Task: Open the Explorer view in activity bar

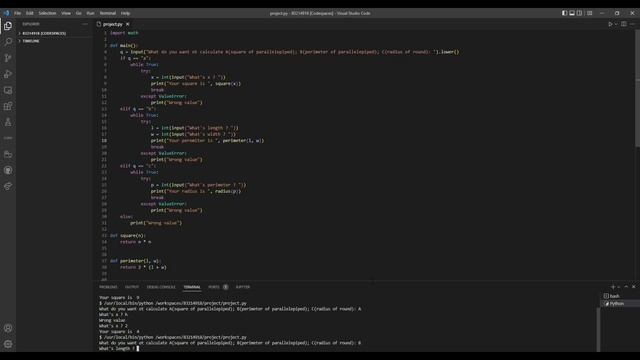Action: point(8,26)
